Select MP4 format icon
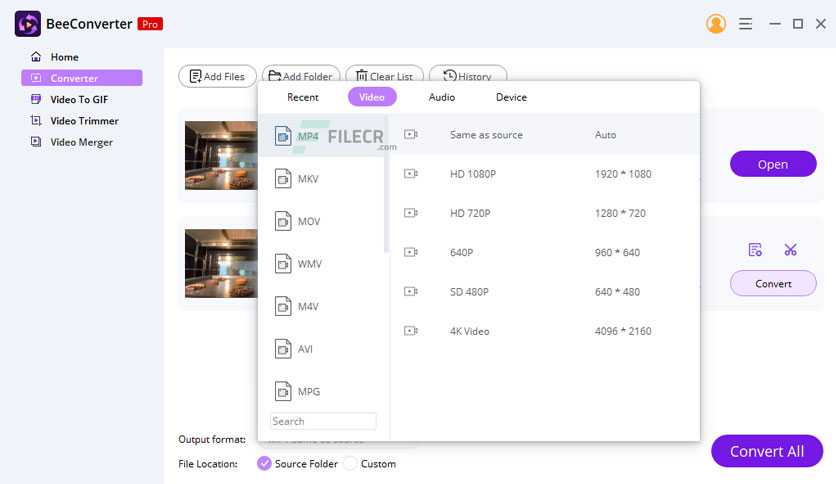 (x=283, y=136)
